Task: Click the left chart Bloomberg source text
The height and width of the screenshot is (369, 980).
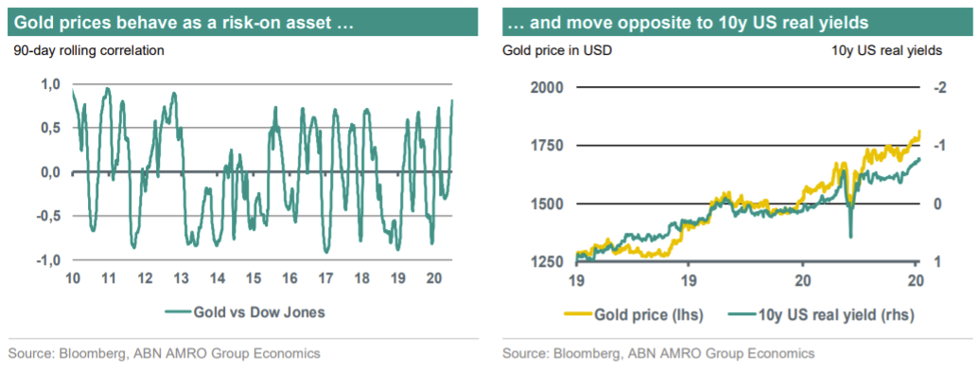Action: 166,353
